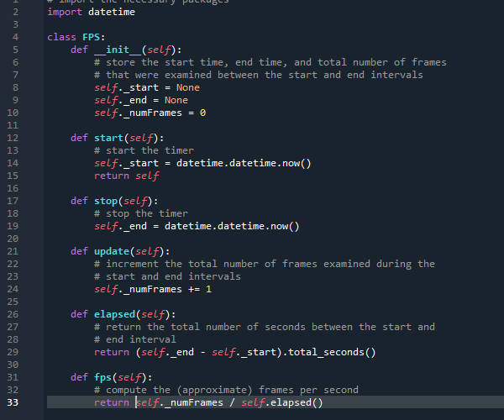Click '_start' on line 8
Viewport: 504px width, 420px height.
[x=141, y=87]
